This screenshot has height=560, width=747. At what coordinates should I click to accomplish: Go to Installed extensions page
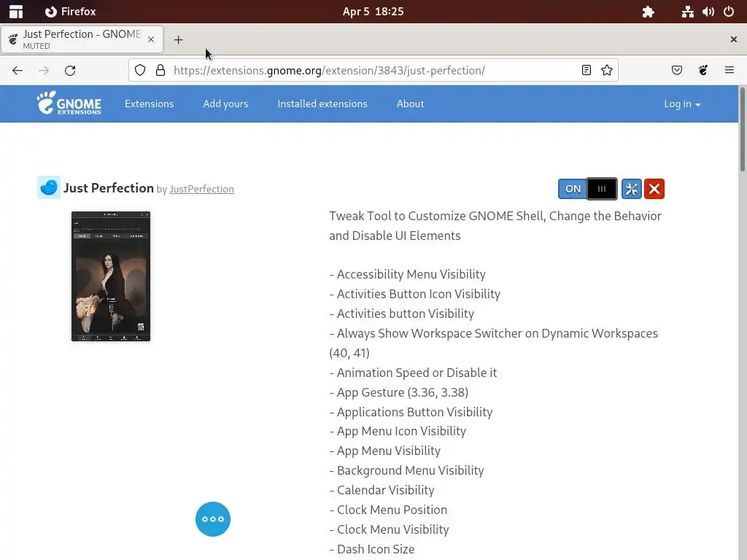(x=322, y=104)
